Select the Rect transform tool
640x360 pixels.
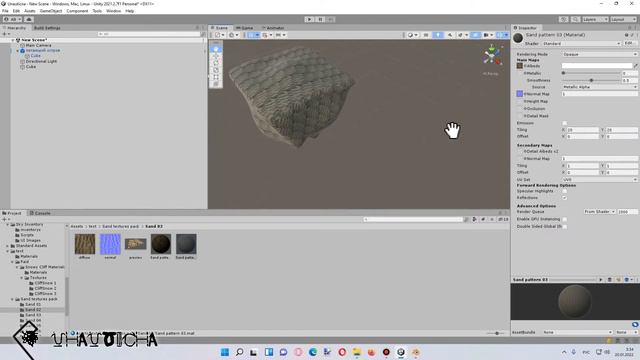click(216, 77)
